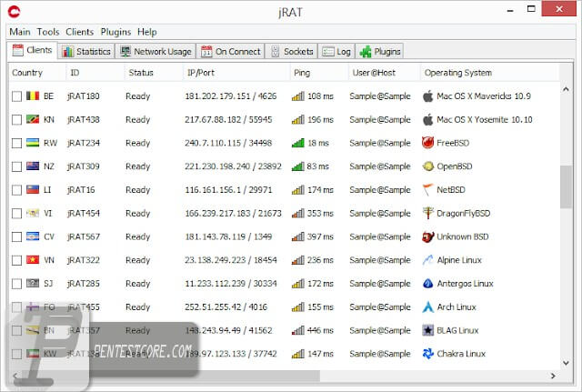Click the vertical scrollbar thumb
Image resolution: width=582 pixels, height=392 pixels.
click(x=566, y=186)
